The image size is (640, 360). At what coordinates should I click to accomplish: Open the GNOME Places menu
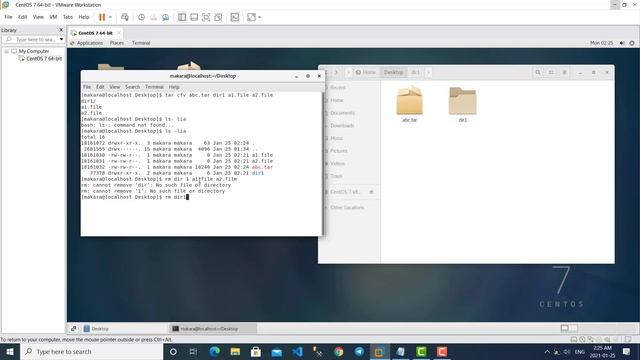[x=117, y=43]
